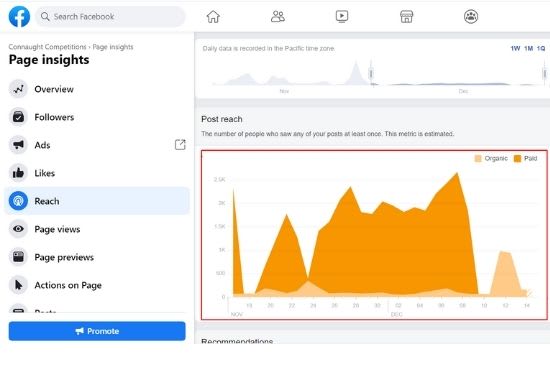Select Reach in the sidebar
The image size is (550, 370).
(97, 201)
